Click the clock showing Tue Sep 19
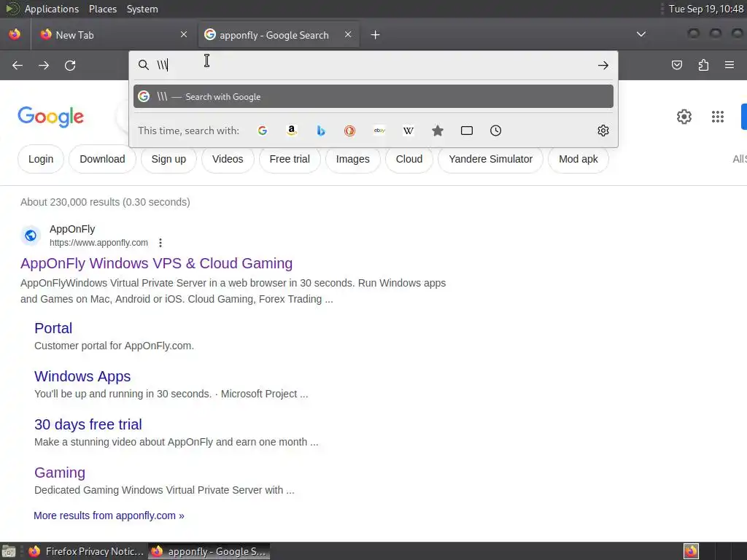This screenshot has width=747, height=560. point(705,9)
